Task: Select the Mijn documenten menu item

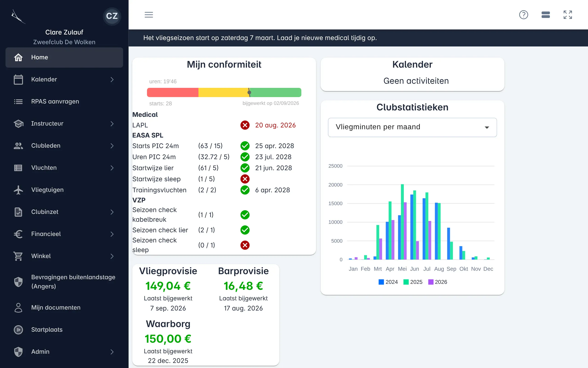Action: point(64,308)
